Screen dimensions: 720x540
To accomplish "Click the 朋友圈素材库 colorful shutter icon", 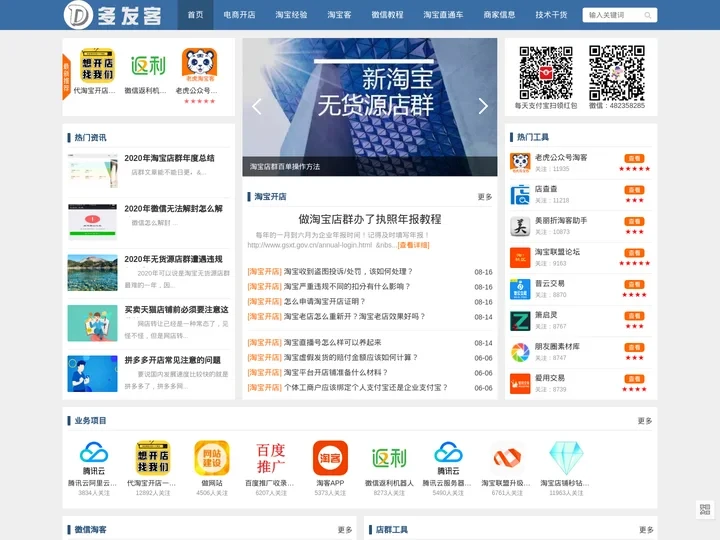I will click(520, 352).
